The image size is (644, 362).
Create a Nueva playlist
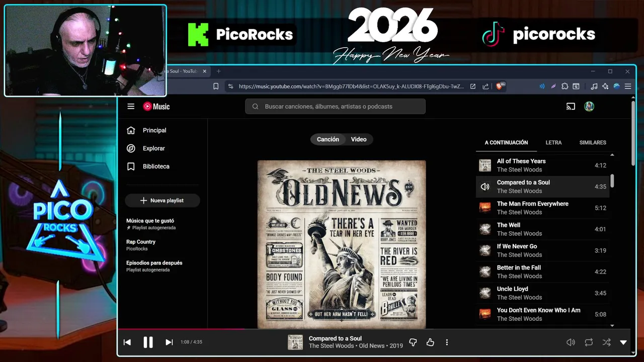point(163,201)
